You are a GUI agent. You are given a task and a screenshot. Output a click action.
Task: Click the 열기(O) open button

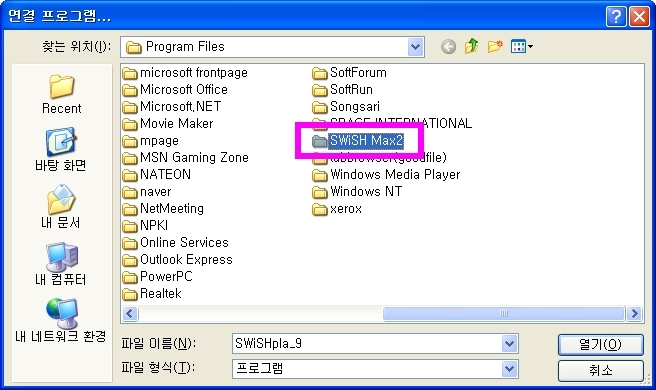600,345
